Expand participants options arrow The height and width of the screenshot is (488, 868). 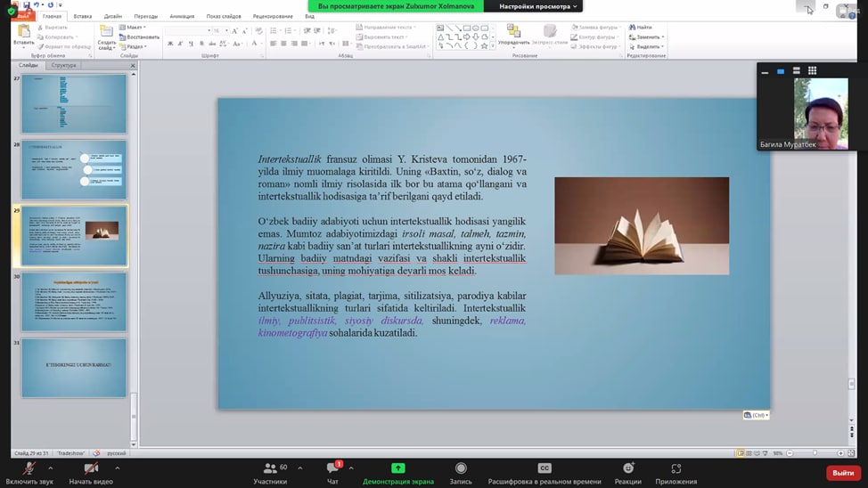point(300,468)
